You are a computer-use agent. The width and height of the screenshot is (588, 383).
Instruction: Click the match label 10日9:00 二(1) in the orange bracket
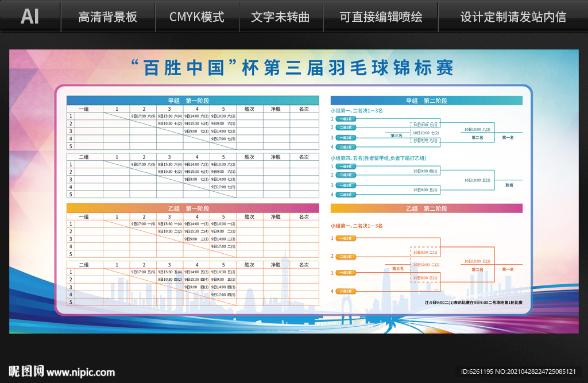(x=425, y=253)
